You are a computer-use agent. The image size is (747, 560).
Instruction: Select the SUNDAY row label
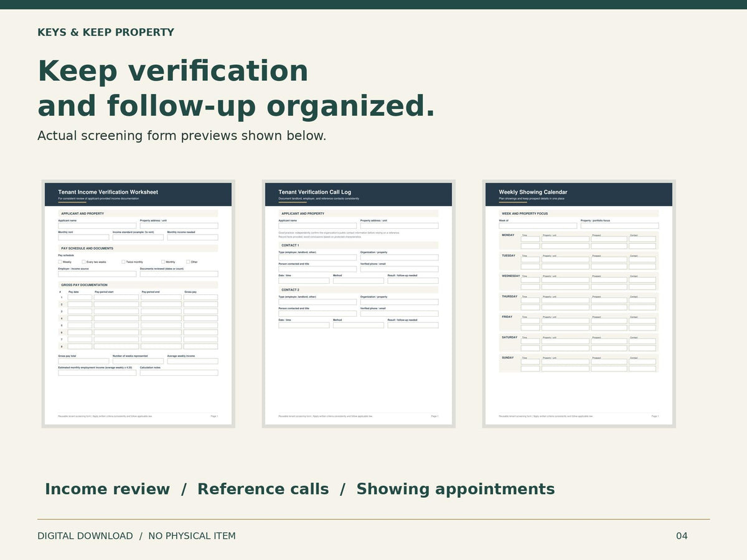508,358
